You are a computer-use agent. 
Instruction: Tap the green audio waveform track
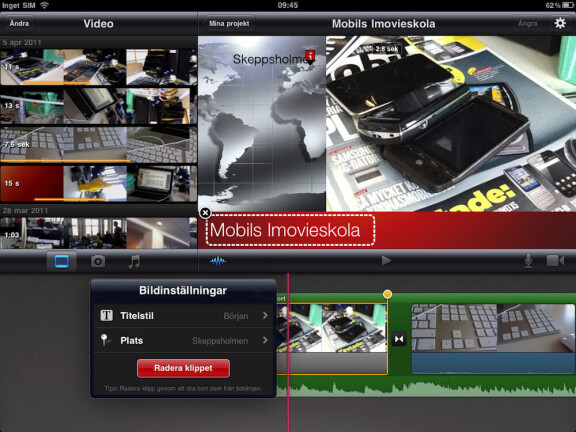click(x=426, y=388)
